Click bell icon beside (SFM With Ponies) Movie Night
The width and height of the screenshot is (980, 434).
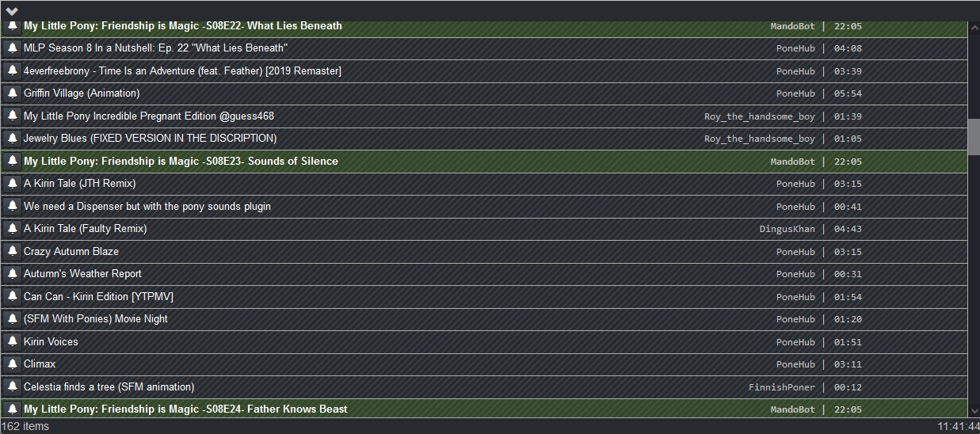point(13,318)
